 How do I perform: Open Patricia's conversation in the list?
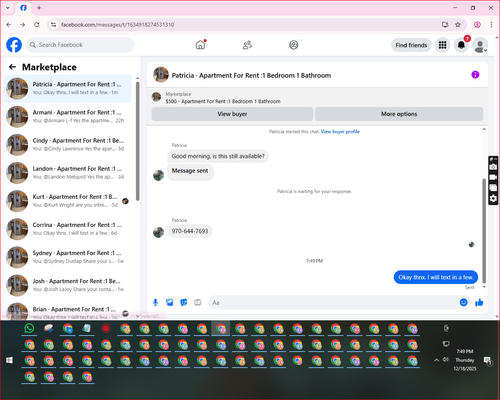coord(68,89)
